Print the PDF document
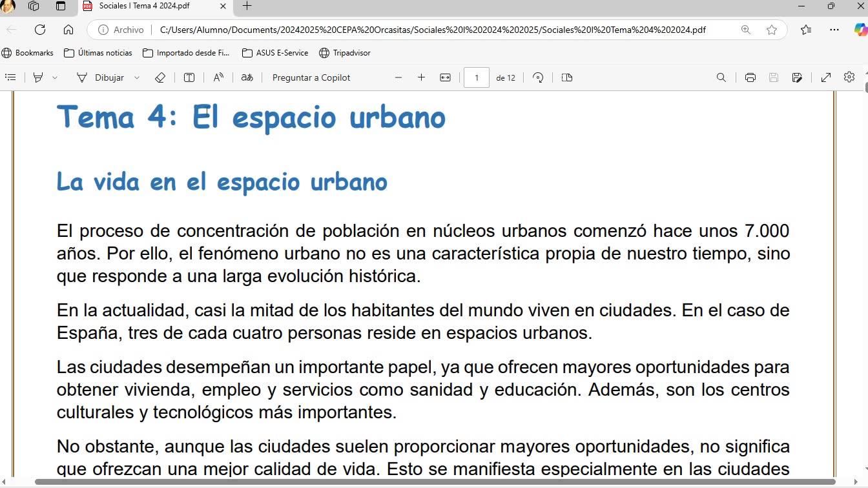Image resolution: width=868 pixels, height=488 pixels. coord(750,77)
